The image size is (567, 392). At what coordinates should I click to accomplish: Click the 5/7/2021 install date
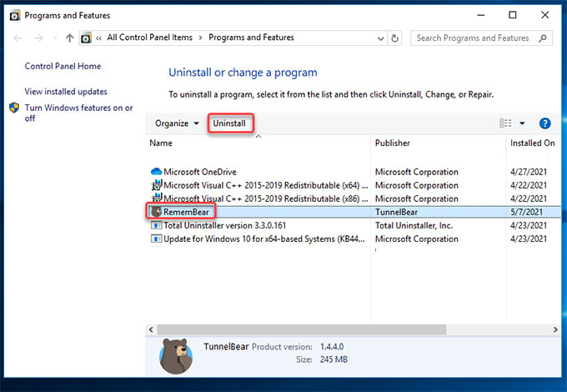click(526, 212)
